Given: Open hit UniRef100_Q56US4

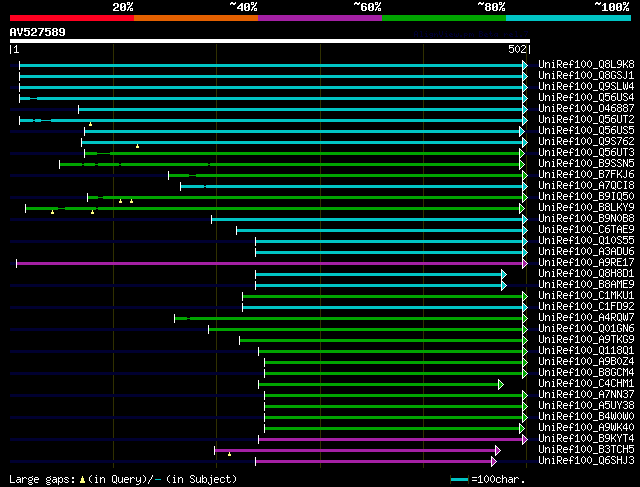Looking at the screenshot, I should pyautogui.click(x=586, y=98).
